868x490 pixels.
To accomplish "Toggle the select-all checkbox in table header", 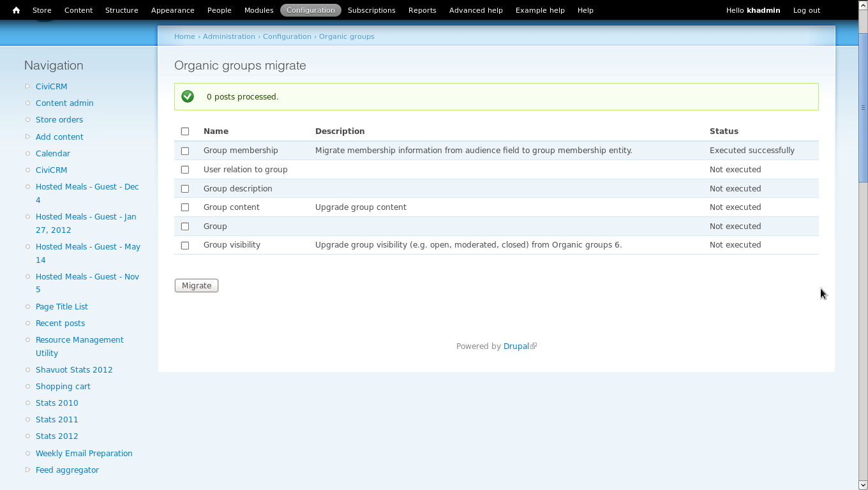I will pos(185,131).
